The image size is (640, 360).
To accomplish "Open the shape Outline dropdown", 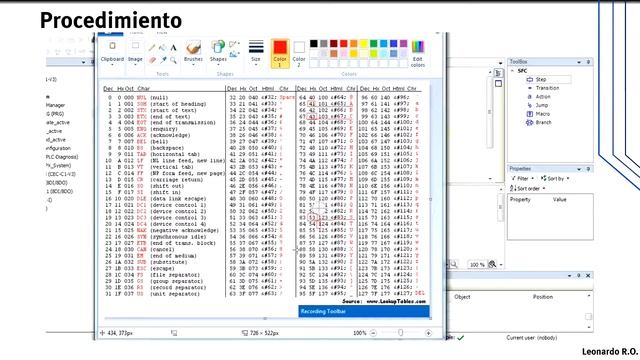I will point(234,44).
